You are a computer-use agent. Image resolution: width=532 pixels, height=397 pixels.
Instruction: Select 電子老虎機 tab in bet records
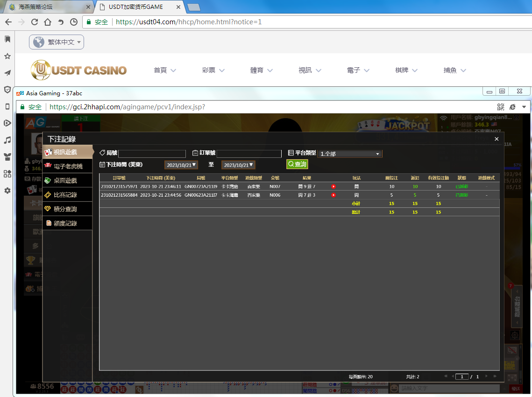pyautogui.click(x=68, y=166)
